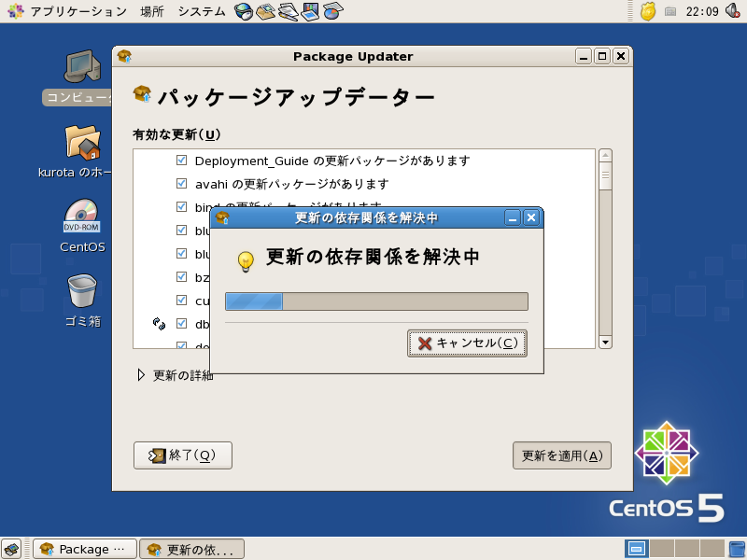Viewport: 747px width, 560px height.
Task: Select the Deployment_Guide update row text
Action: coord(332,161)
